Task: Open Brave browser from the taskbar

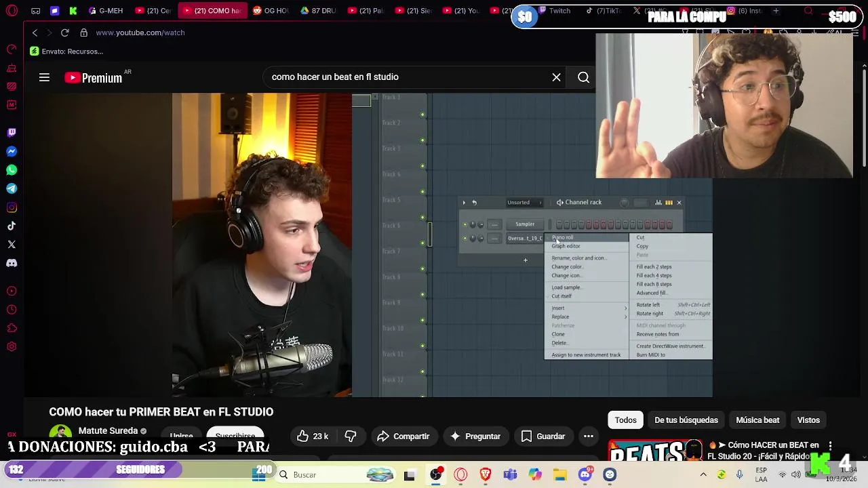Action: [486, 474]
